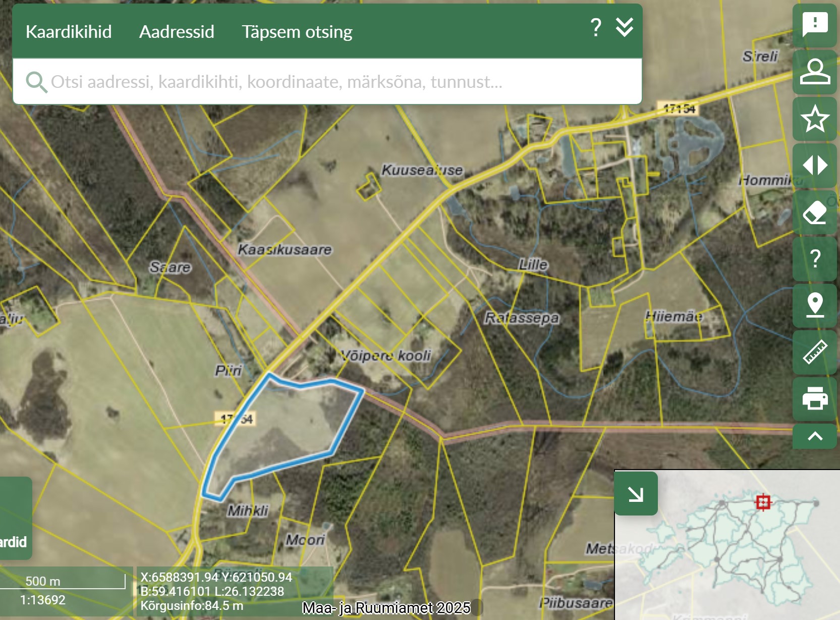Open help in the right sidebar

pyautogui.click(x=815, y=259)
